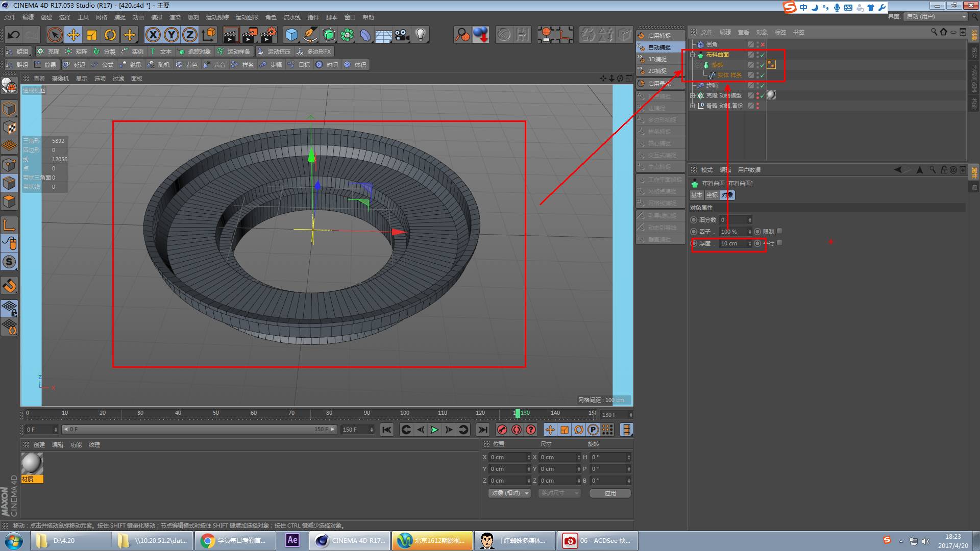Click frame 70 on timeline ruler
This screenshot has width=980, height=551.
pos(291,413)
